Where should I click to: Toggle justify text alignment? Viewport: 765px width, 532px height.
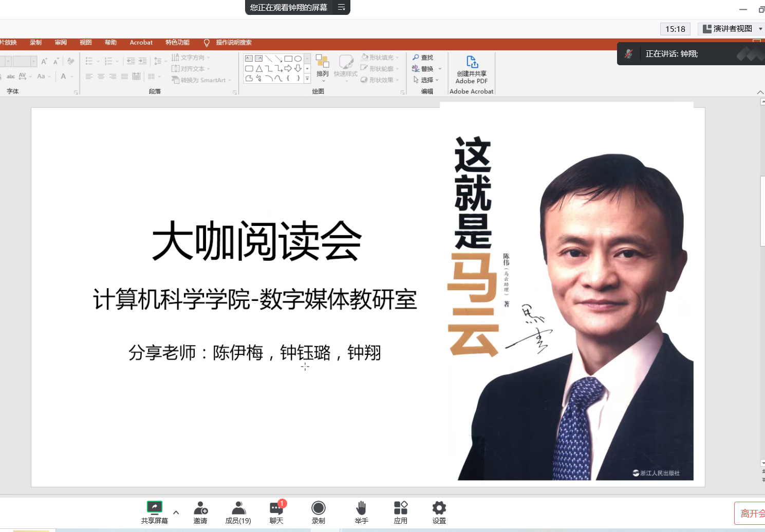click(x=124, y=77)
